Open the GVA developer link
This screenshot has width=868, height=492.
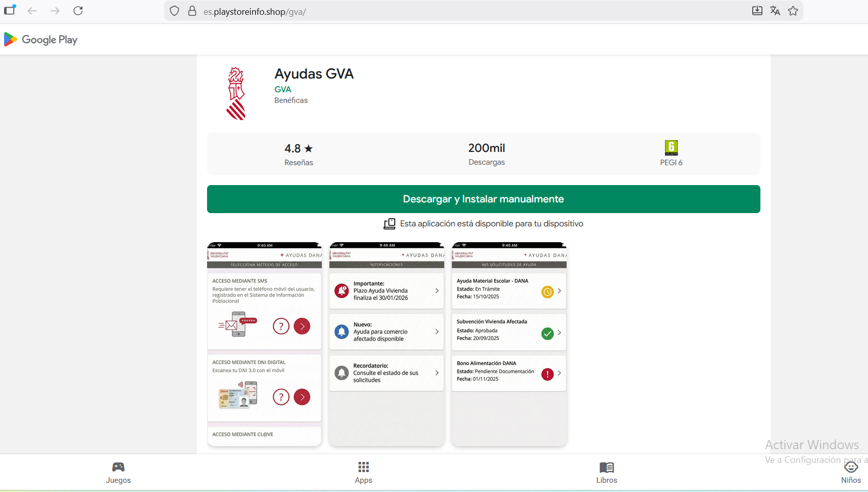pos(283,89)
